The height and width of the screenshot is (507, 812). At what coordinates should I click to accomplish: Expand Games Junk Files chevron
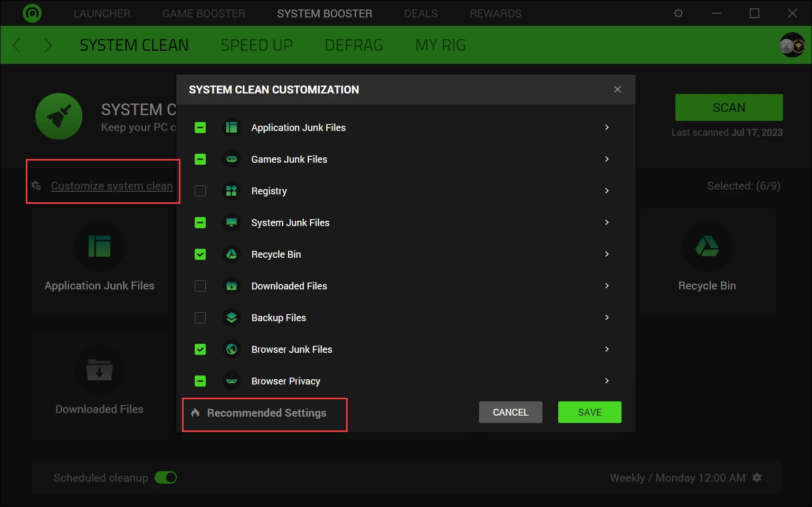click(607, 159)
